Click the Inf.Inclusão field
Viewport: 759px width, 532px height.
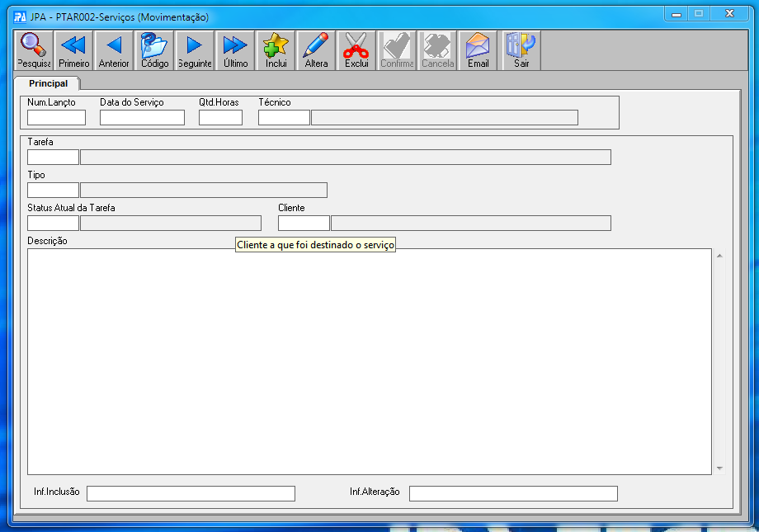pyautogui.click(x=191, y=493)
